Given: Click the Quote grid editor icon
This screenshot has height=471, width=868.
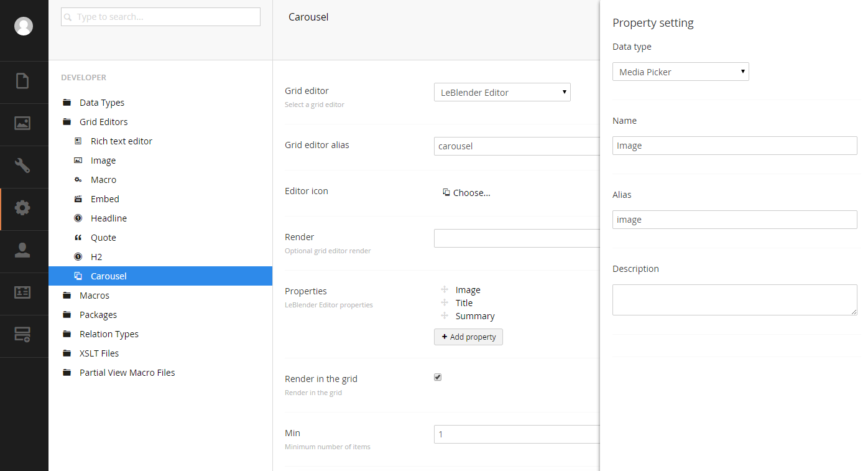Looking at the screenshot, I should coord(78,238).
